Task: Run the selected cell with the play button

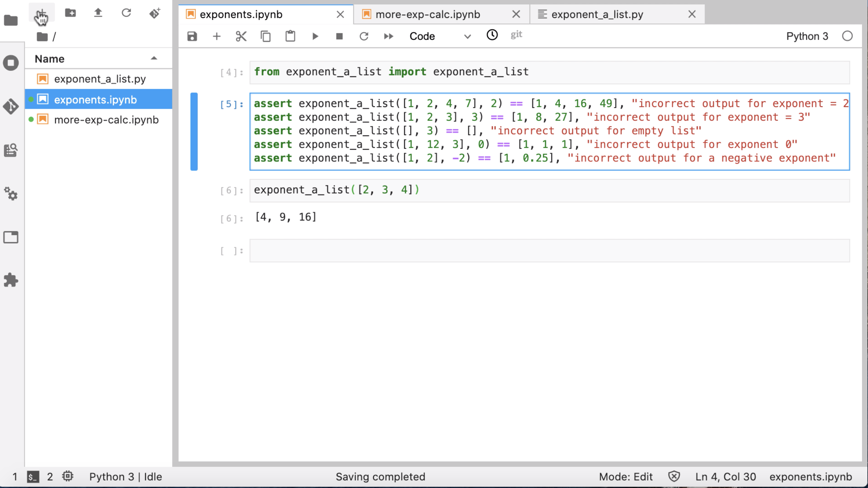Action: point(315,36)
